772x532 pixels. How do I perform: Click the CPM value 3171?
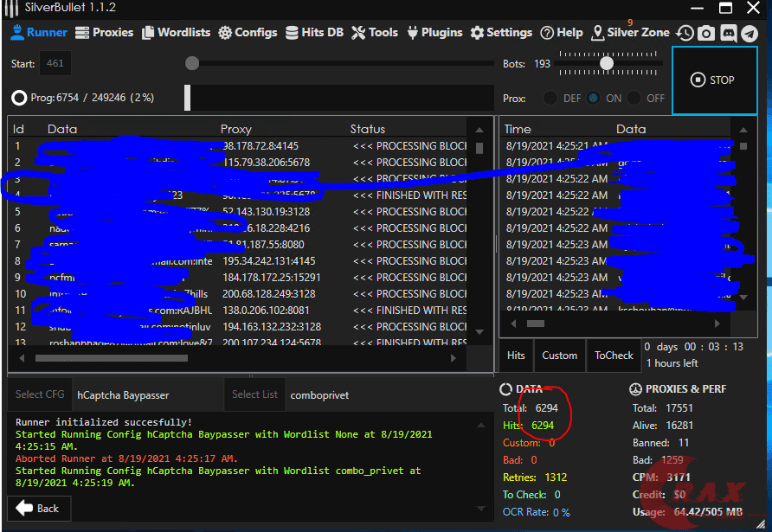point(679,478)
